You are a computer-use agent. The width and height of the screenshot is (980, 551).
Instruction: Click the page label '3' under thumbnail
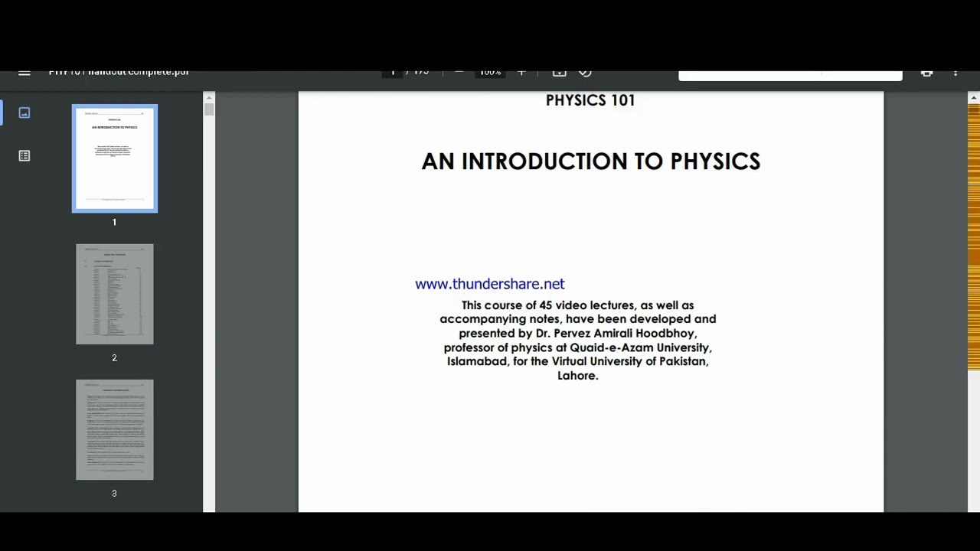tap(115, 493)
